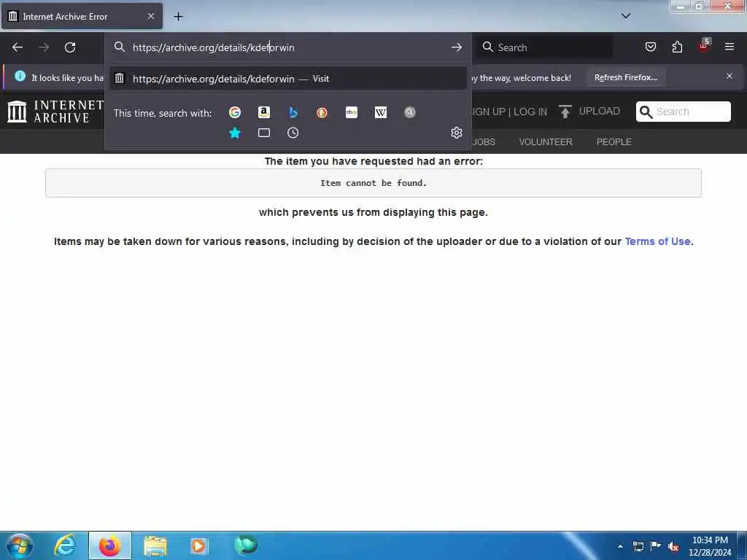747x560 pixels.
Task: Click the Internet Archive logo
Action: click(x=55, y=112)
